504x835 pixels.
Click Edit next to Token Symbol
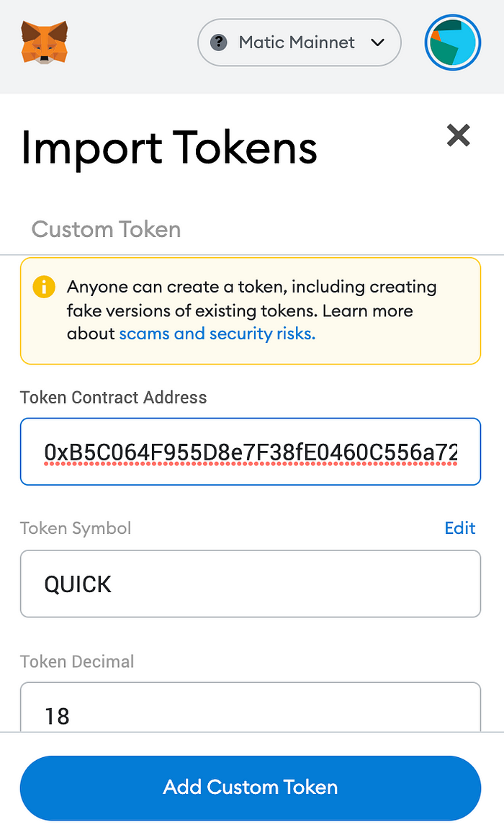[459, 528]
